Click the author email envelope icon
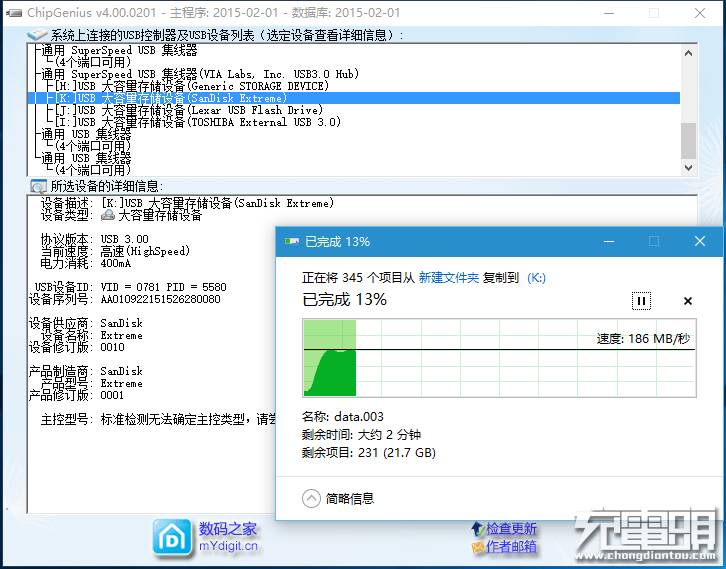Image resolution: width=726 pixels, height=569 pixels. (477, 547)
